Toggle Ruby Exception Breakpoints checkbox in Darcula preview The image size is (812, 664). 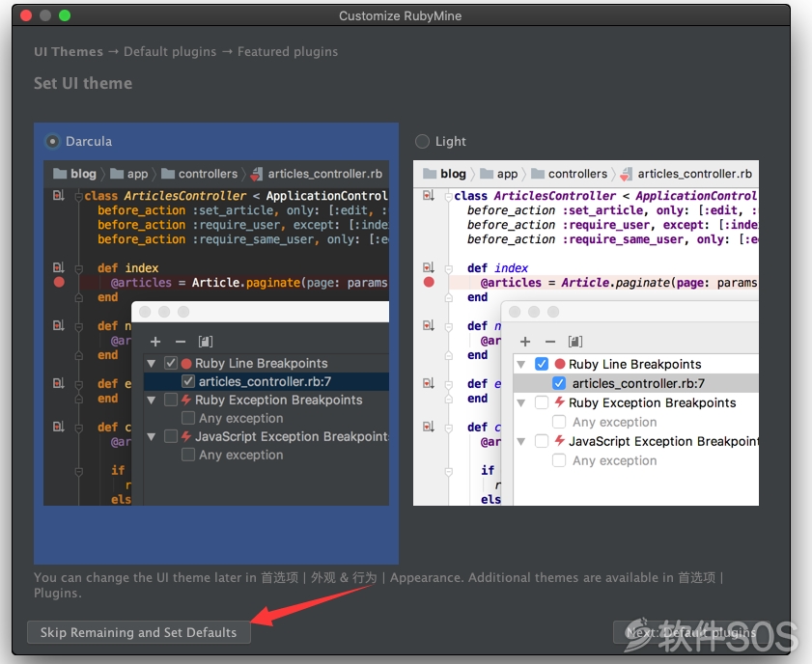[171, 400]
